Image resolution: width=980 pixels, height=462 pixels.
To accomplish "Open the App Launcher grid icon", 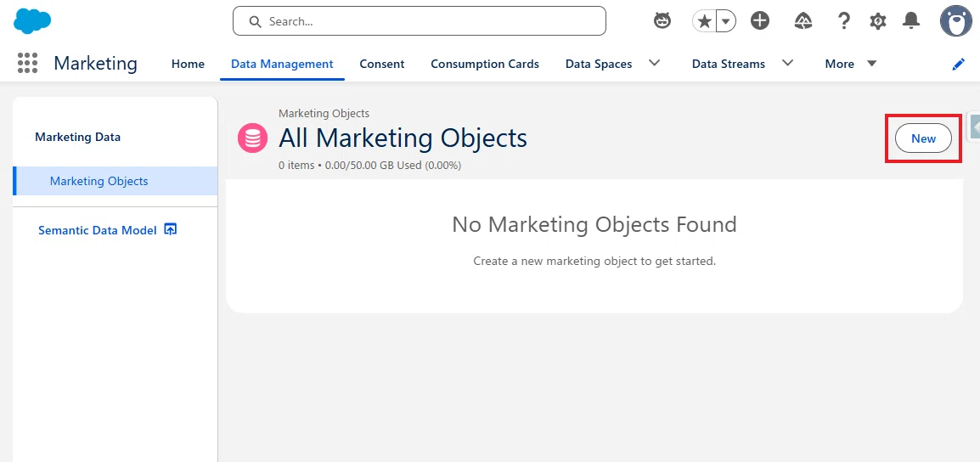I will click(x=27, y=63).
